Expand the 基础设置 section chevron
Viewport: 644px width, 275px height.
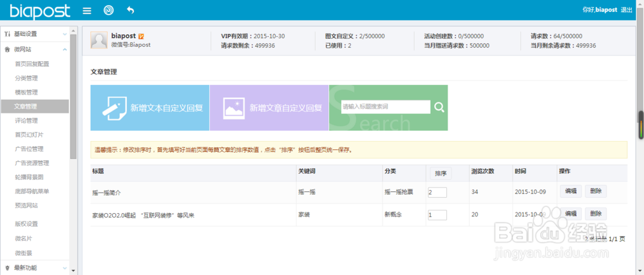pyautogui.click(x=64, y=34)
